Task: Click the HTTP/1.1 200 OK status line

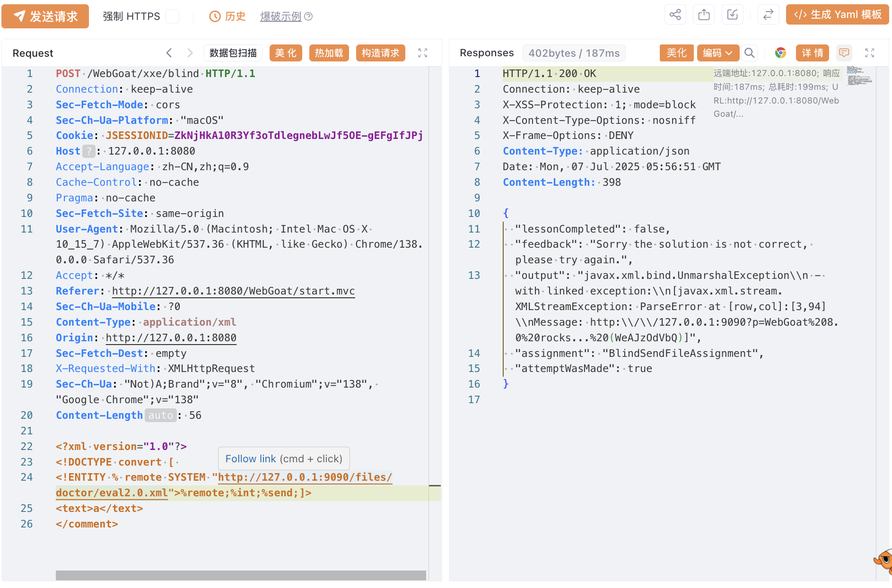Action: pyautogui.click(x=550, y=74)
